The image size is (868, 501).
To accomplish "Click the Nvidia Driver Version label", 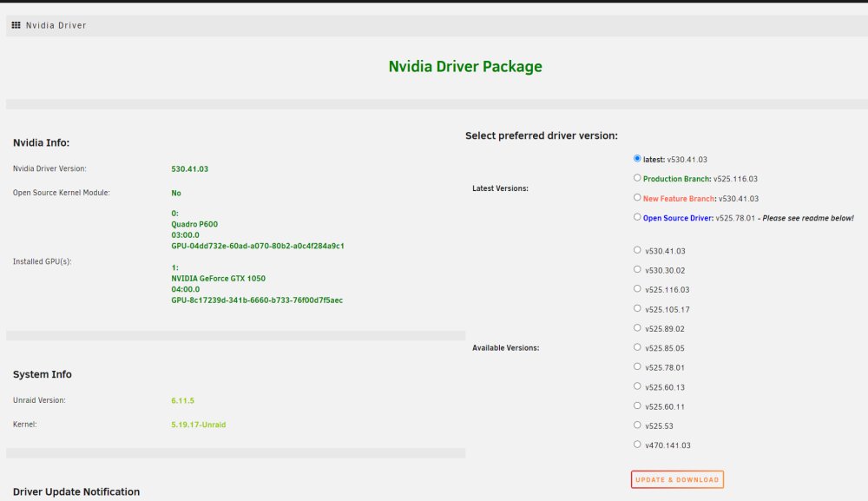I will pyautogui.click(x=49, y=168).
